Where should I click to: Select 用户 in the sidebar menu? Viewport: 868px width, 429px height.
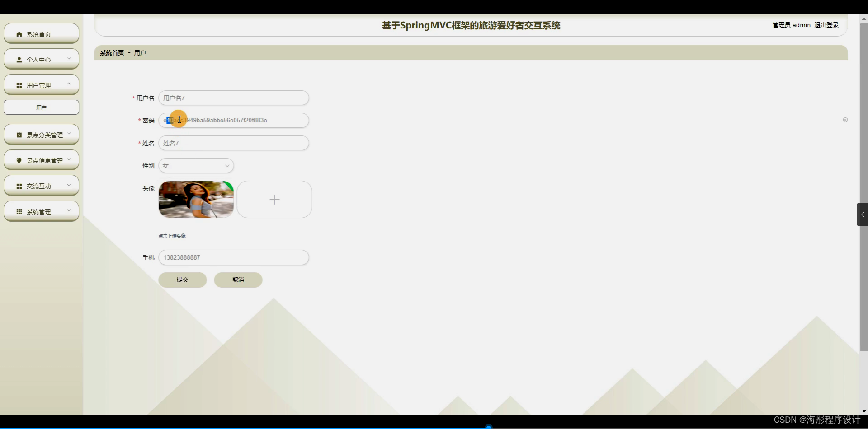[x=41, y=107]
